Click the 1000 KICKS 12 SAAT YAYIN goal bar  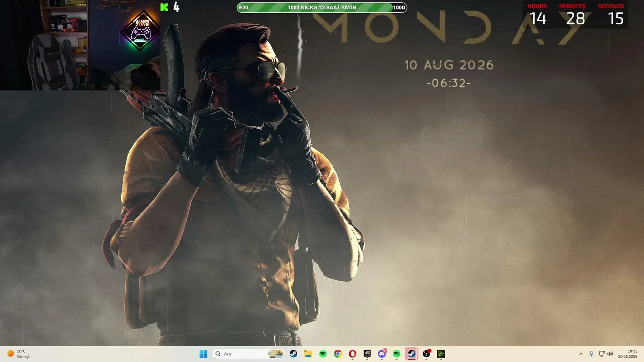pyautogui.click(x=322, y=7)
